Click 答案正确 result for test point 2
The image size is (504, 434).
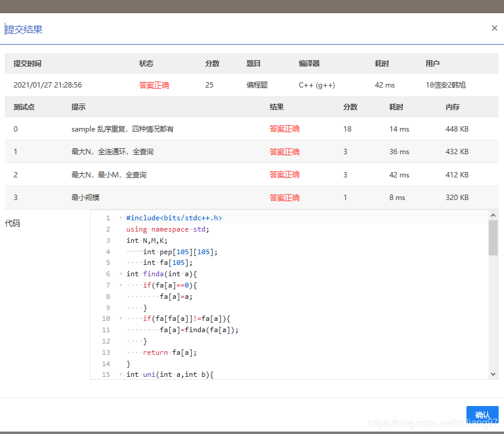pos(284,175)
